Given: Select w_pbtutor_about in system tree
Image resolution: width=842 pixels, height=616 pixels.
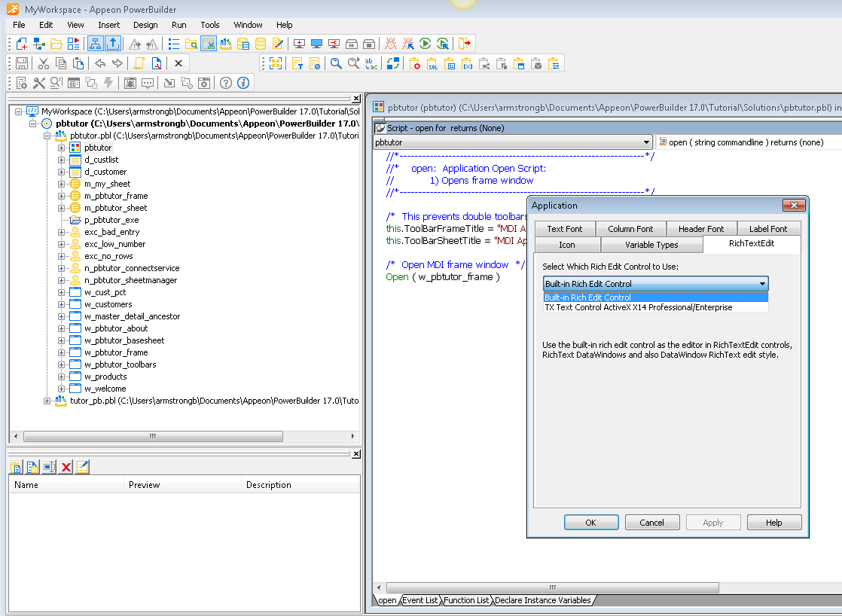Looking at the screenshot, I should click(116, 328).
